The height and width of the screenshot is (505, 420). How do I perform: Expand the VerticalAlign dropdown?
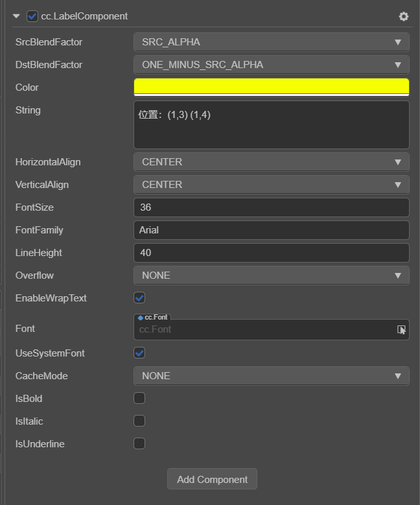pos(271,185)
